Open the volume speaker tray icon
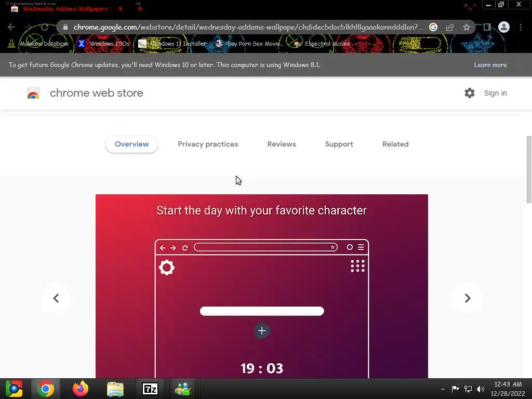Viewport: 532px width, 399px height. point(481,389)
